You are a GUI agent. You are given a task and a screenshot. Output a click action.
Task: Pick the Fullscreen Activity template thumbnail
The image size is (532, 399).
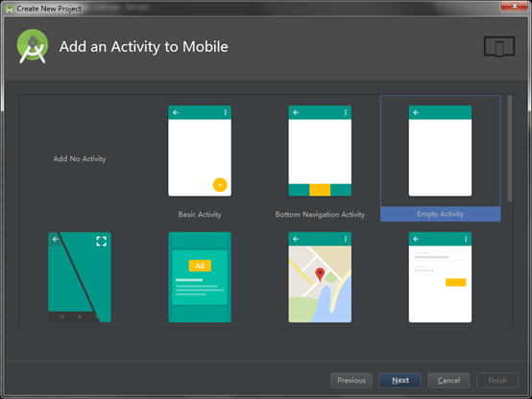[80, 277]
